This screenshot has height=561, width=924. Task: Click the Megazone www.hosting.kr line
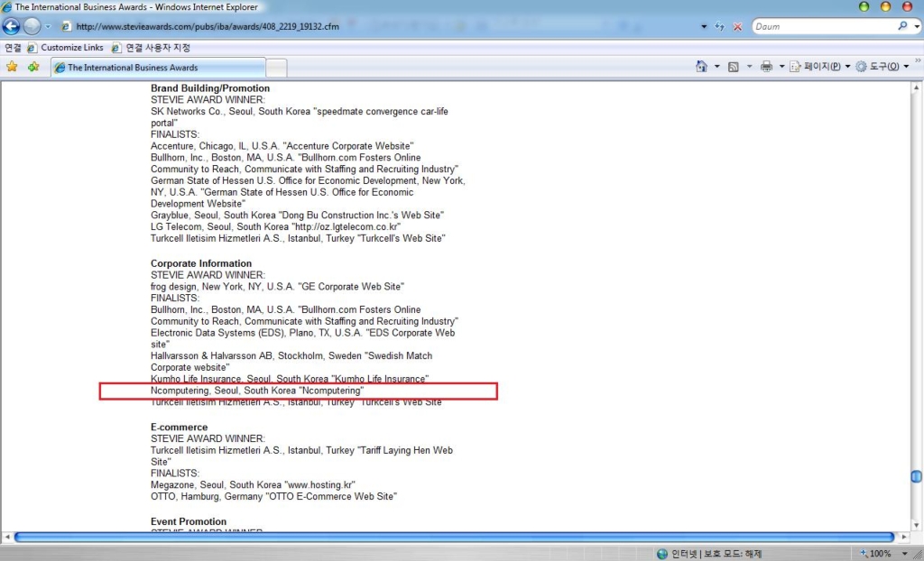[x=254, y=485]
